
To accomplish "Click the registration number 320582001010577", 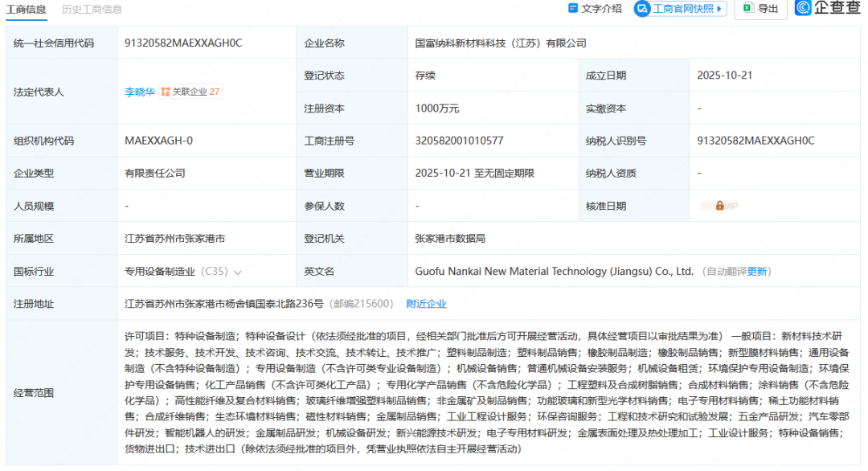I will tap(459, 141).
